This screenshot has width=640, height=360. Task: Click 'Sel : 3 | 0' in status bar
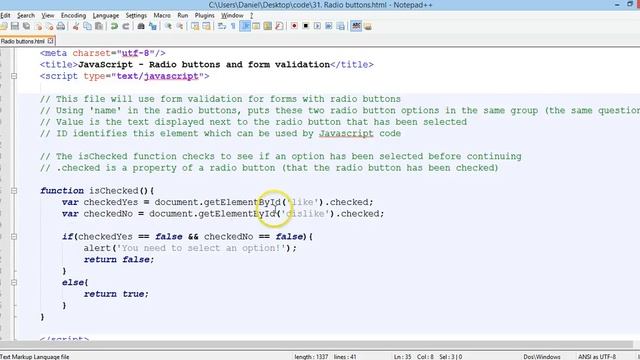(451, 357)
